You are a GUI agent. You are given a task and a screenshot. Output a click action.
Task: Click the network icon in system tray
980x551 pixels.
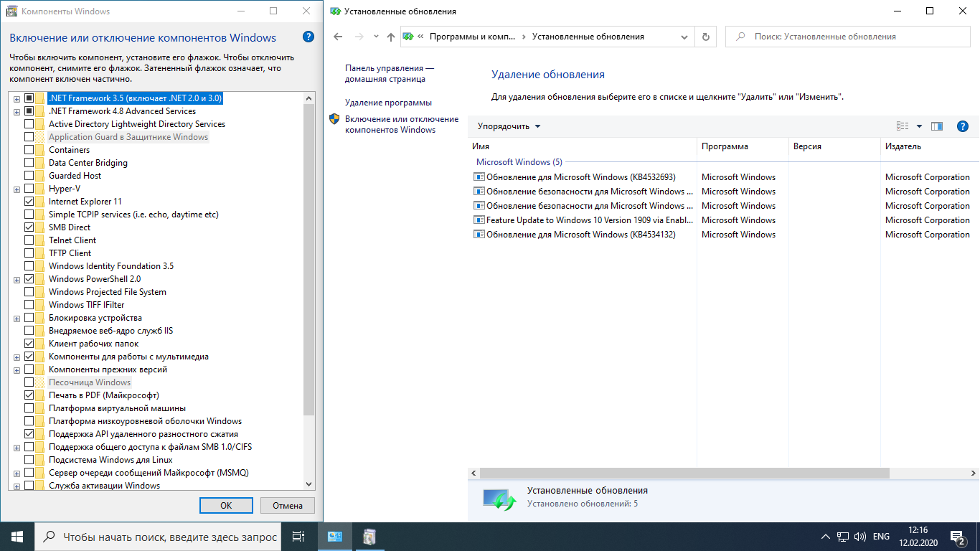[843, 537]
